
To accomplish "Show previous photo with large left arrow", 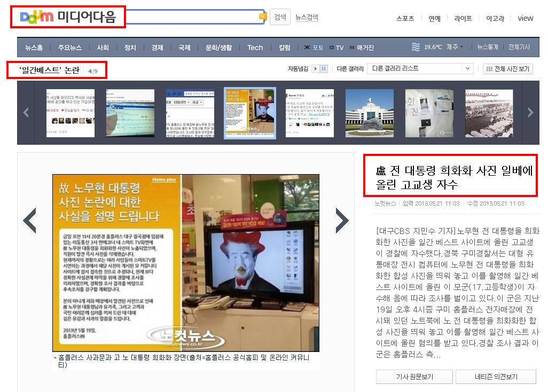I will pos(30,221).
